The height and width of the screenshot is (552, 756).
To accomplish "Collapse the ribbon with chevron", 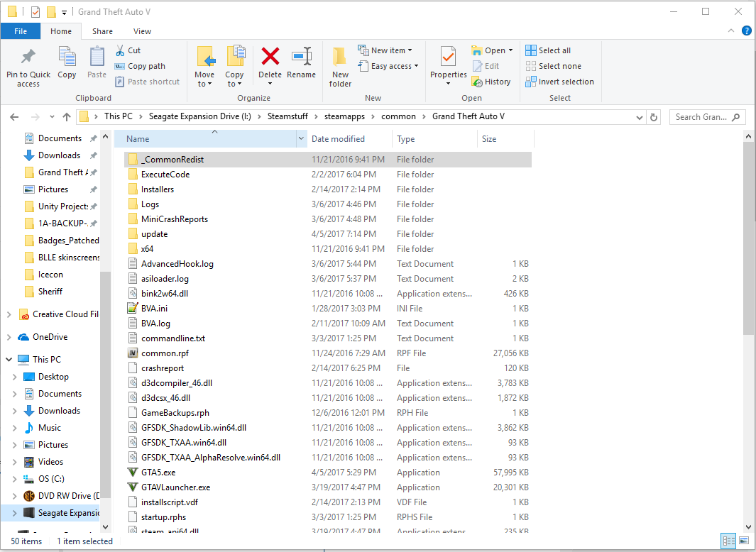I will (x=731, y=31).
